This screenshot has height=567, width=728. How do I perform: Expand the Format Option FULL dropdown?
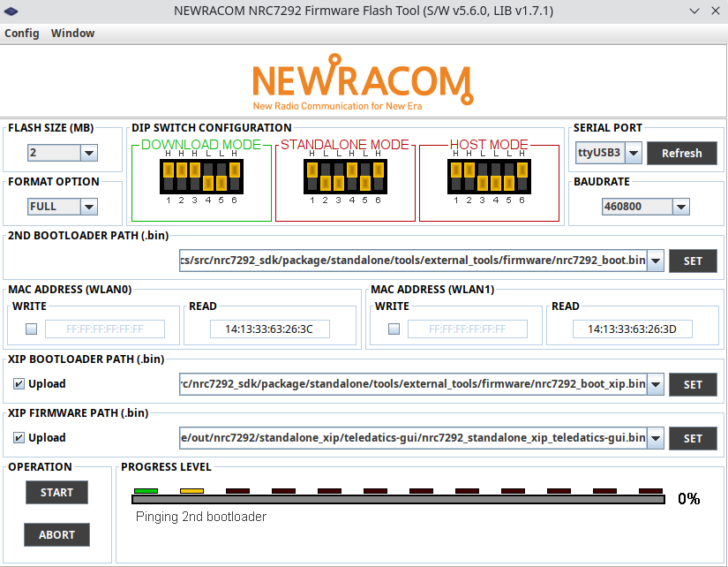pyautogui.click(x=88, y=207)
